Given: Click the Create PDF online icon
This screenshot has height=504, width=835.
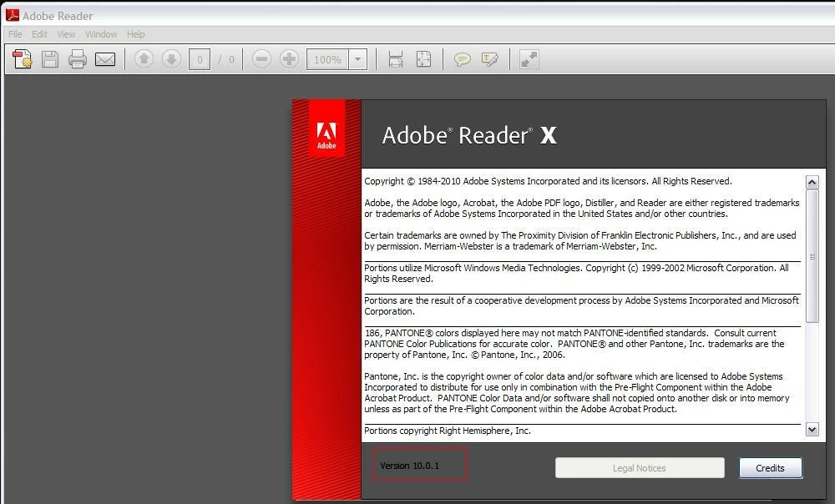Looking at the screenshot, I should (23, 59).
